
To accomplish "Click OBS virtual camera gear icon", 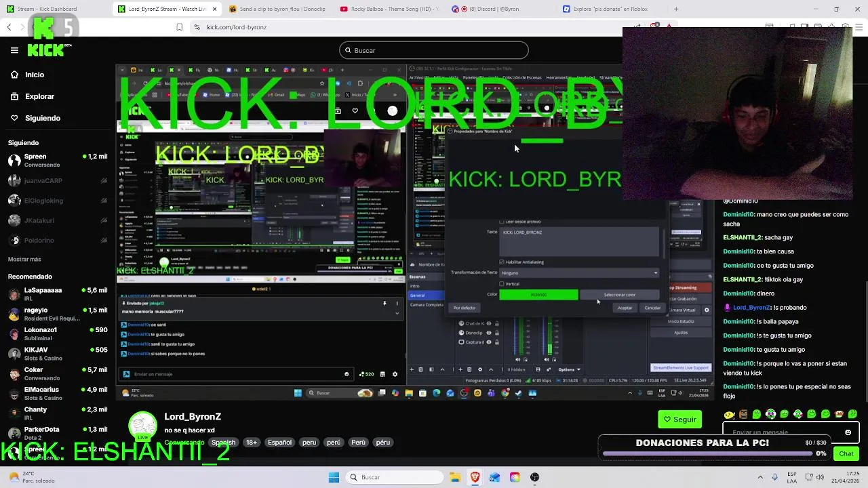I will pyautogui.click(x=707, y=310).
